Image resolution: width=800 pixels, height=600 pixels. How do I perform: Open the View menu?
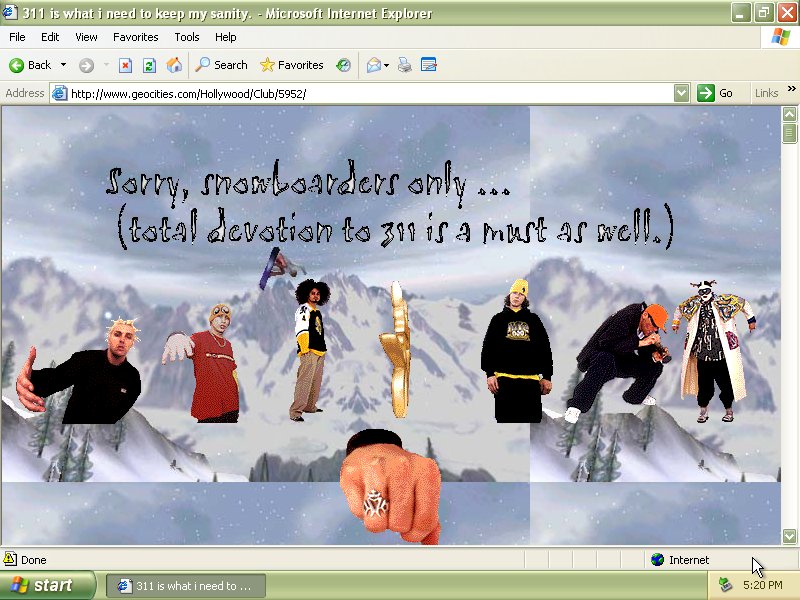tap(86, 37)
